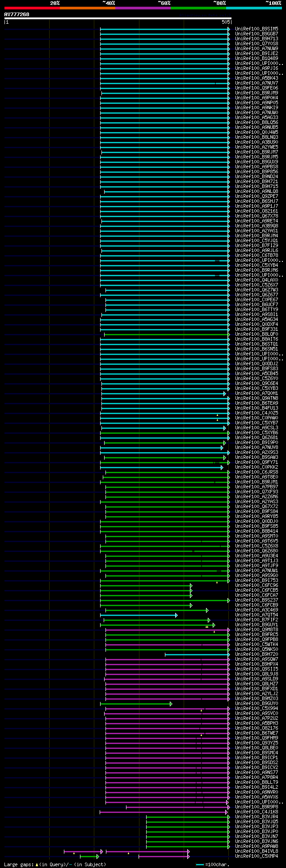Click the short green bar for UniRef100_C6FC96
Image resolution: width=286 pixels, height=868 pixels.
pyautogui.click(x=146, y=585)
